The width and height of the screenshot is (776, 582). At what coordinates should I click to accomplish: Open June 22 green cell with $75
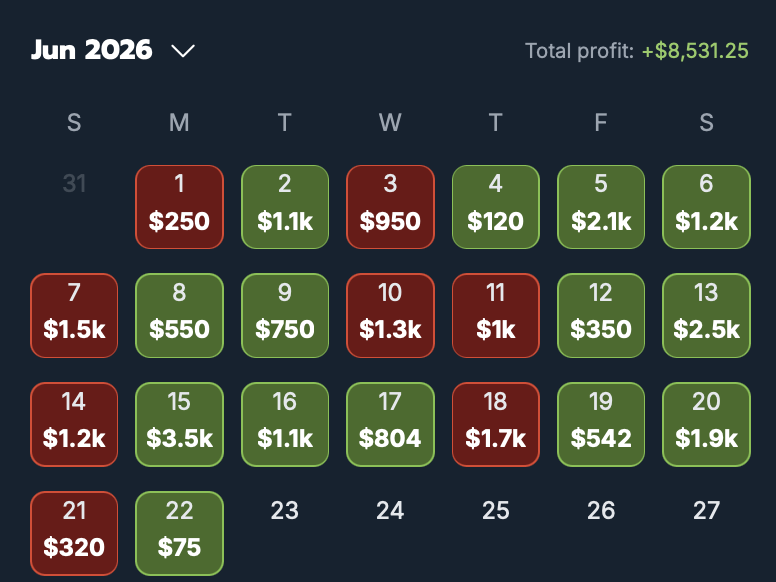tap(179, 534)
